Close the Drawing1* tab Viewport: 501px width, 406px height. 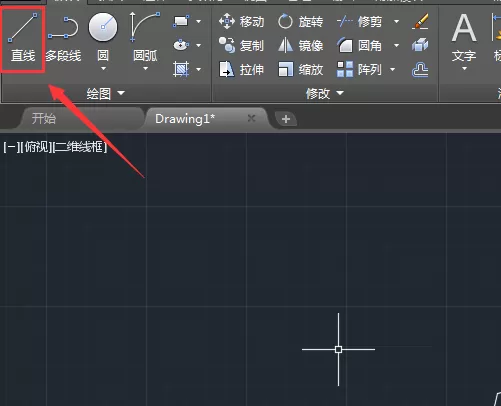click(x=251, y=118)
